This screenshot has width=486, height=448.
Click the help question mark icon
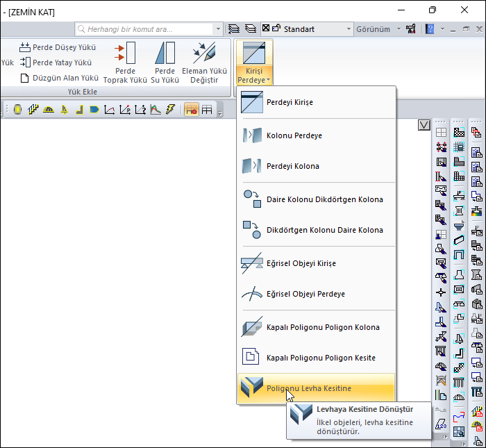click(x=430, y=29)
